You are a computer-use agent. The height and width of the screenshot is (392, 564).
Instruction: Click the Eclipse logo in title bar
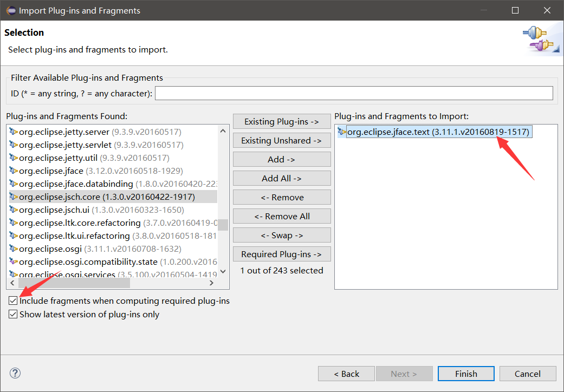click(x=11, y=10)
